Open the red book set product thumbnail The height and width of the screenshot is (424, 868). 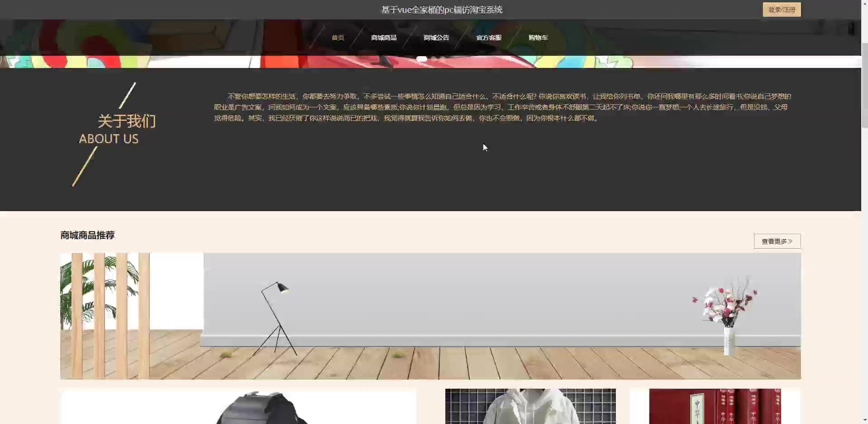tap(715, 406)
